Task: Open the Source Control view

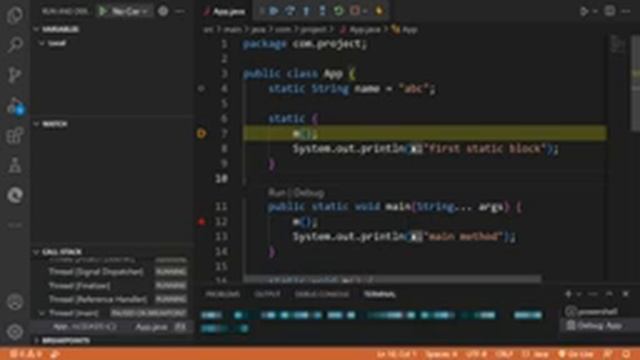Action: click(15, 75)
